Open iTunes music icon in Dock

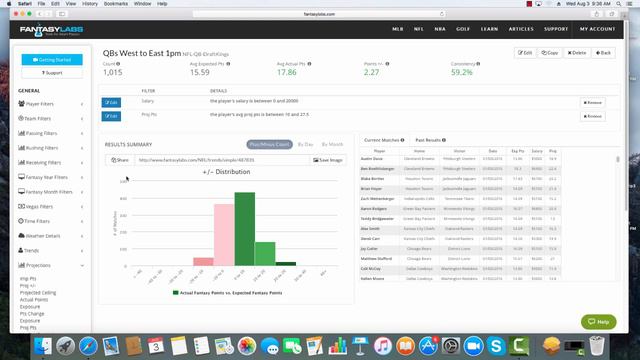(382, 346)
